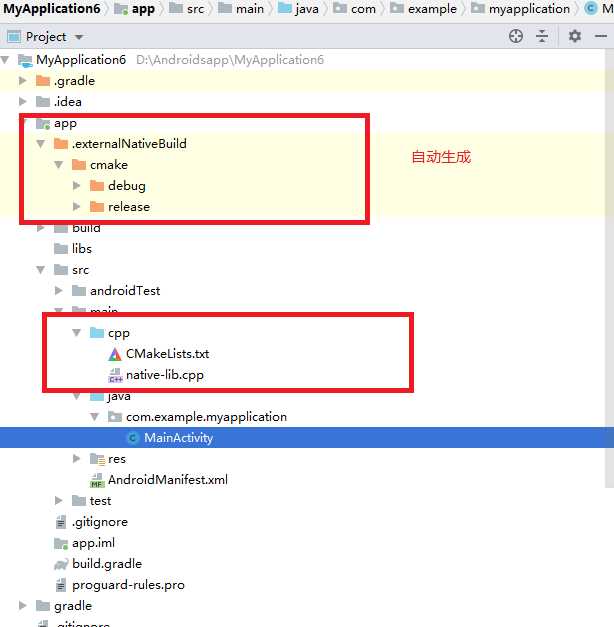Expand the root gradle folder
The image size is (614, 627).
point(23,606)
